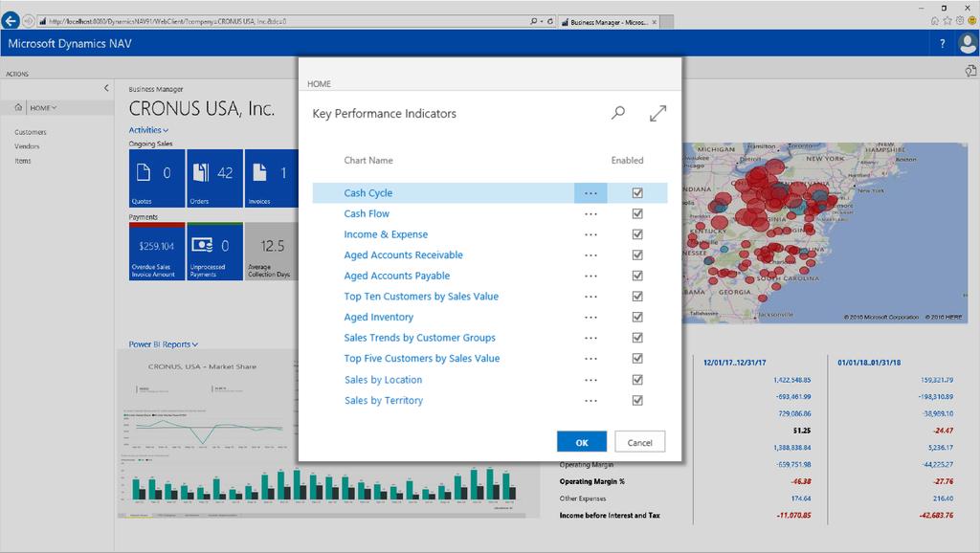Open ellipsis menu for Aged Accounts Receivable

(x=590, y=254)
